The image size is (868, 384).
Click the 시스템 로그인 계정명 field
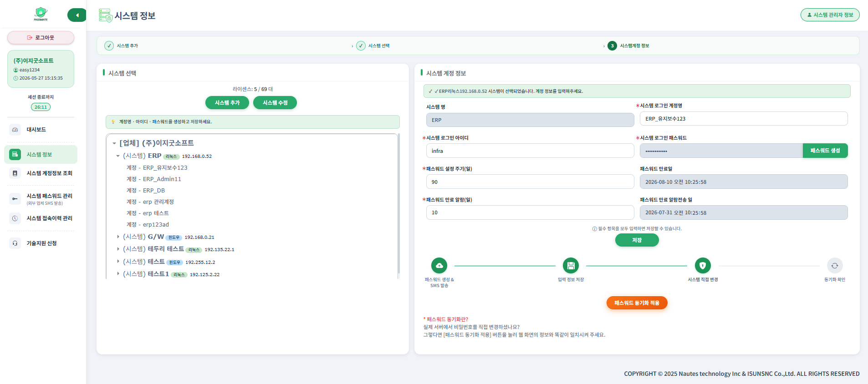coord(744,119)
